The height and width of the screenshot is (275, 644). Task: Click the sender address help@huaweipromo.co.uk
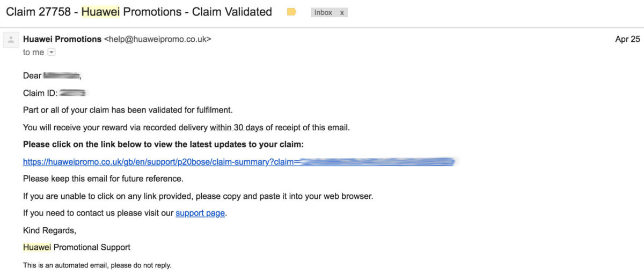157,39
